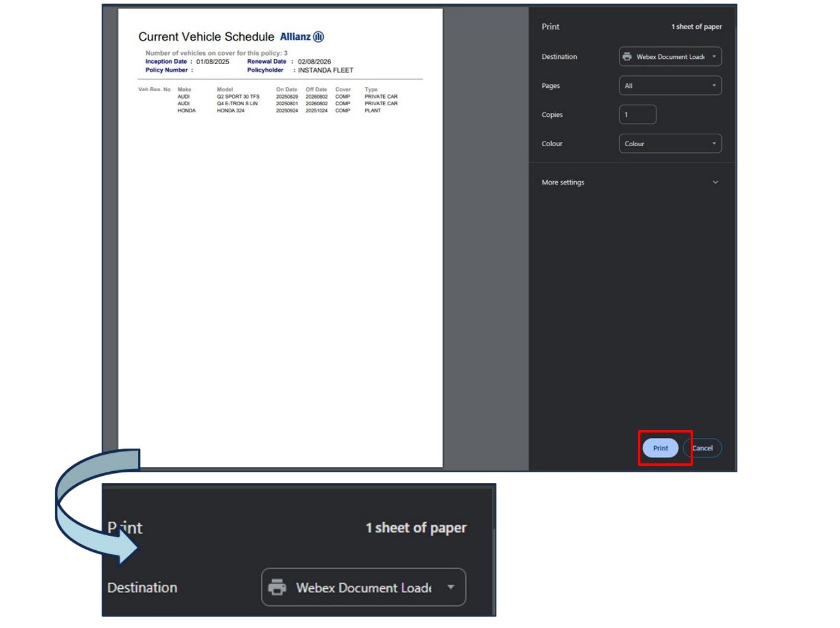Click the Current Vehicle Schedule heading

coord(206,37)
